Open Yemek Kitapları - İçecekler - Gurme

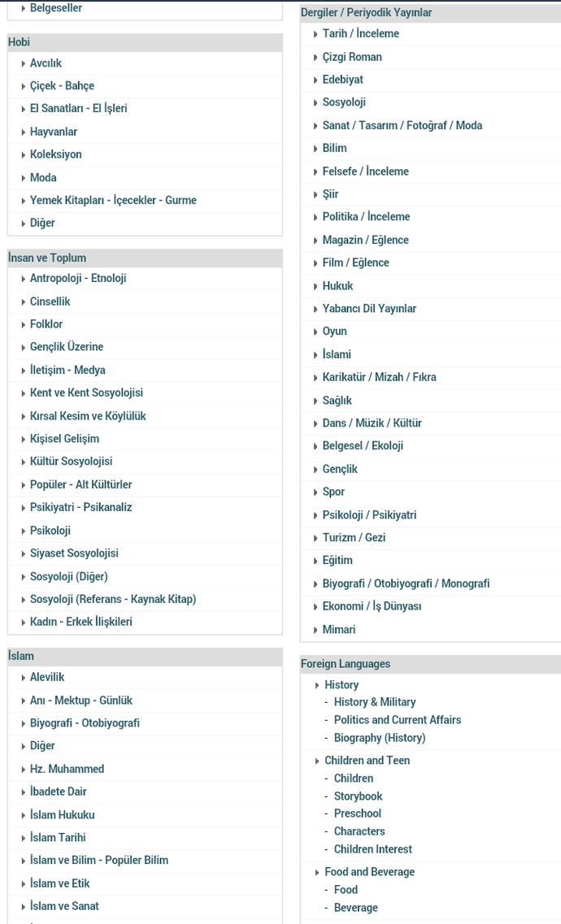[x=113, y=201]
